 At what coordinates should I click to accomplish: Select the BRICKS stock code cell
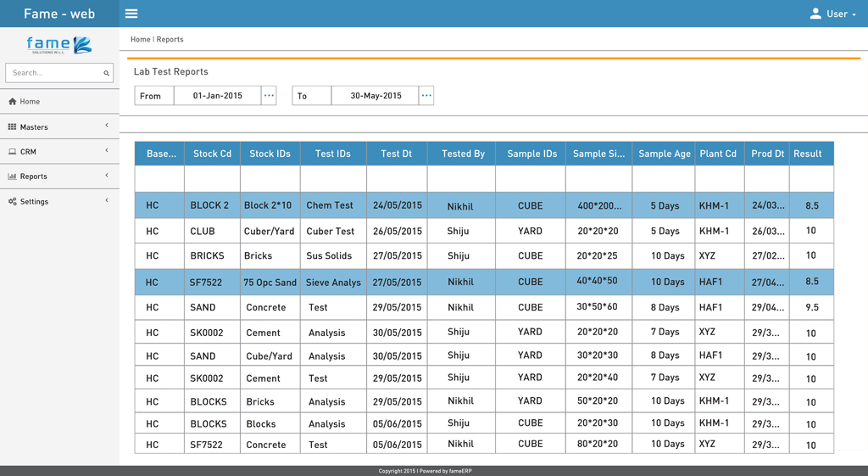click(x=212, y=255)
